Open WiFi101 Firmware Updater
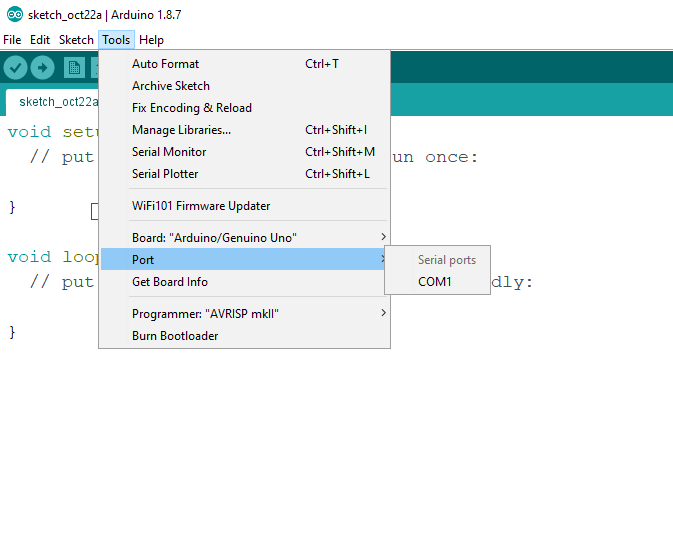This screenshot has width=673, height=551. click(x=245, y=206)
